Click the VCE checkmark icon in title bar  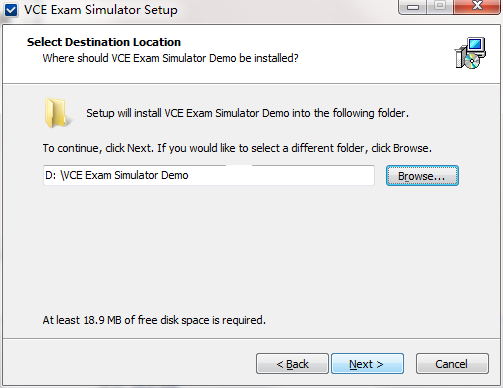click(x=11, y=10)
